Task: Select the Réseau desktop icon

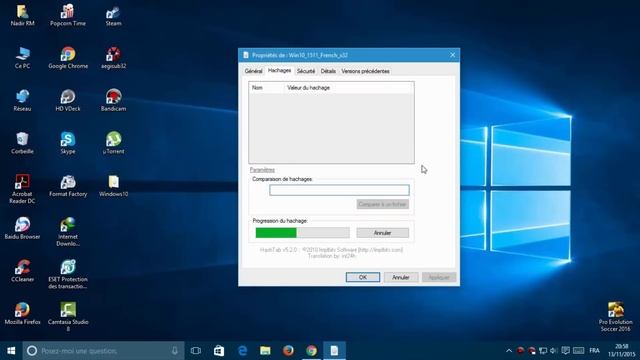Action: [22, 101]
